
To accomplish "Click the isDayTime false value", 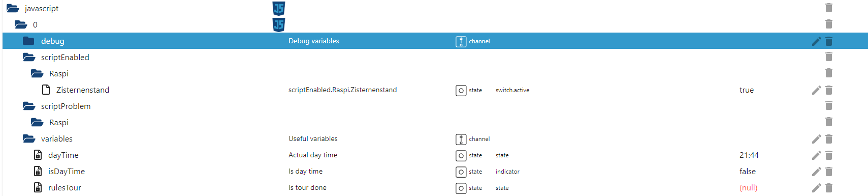I will 748,172.
